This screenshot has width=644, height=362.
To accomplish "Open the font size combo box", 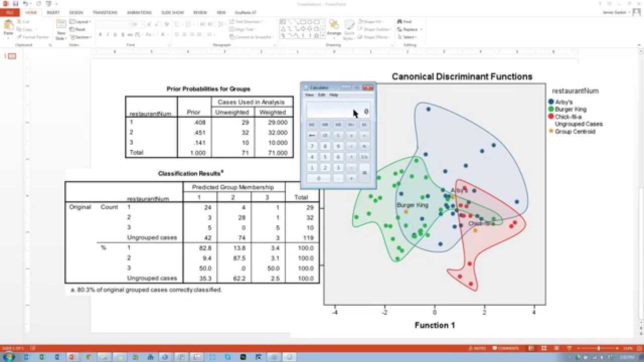I will pos(137,24).
